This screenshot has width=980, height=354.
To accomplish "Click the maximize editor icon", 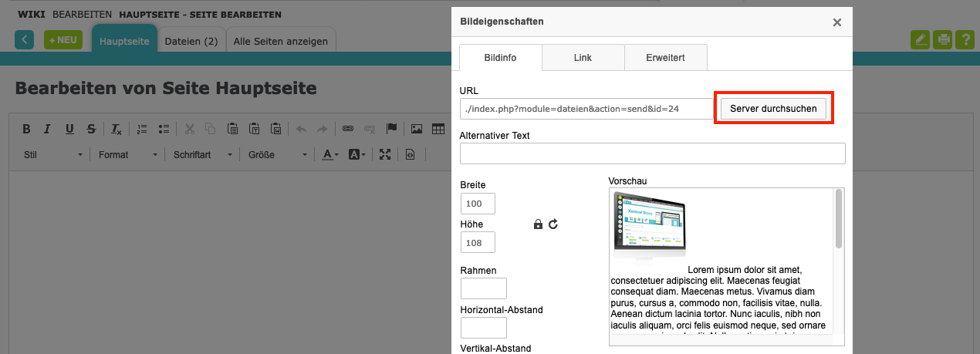I will tap(385, 154).
